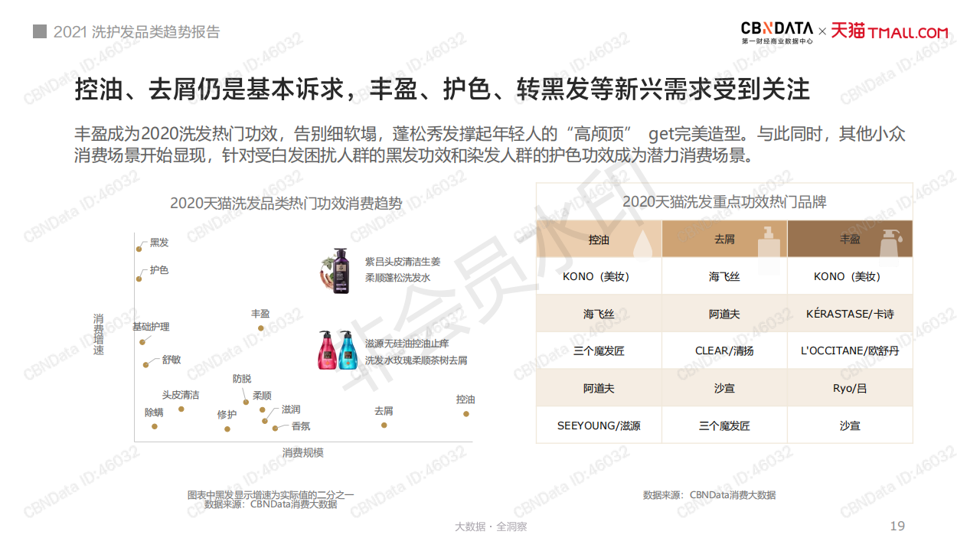
Task: Click the 去屑 label in scatter chart
Action: (384, 411)
